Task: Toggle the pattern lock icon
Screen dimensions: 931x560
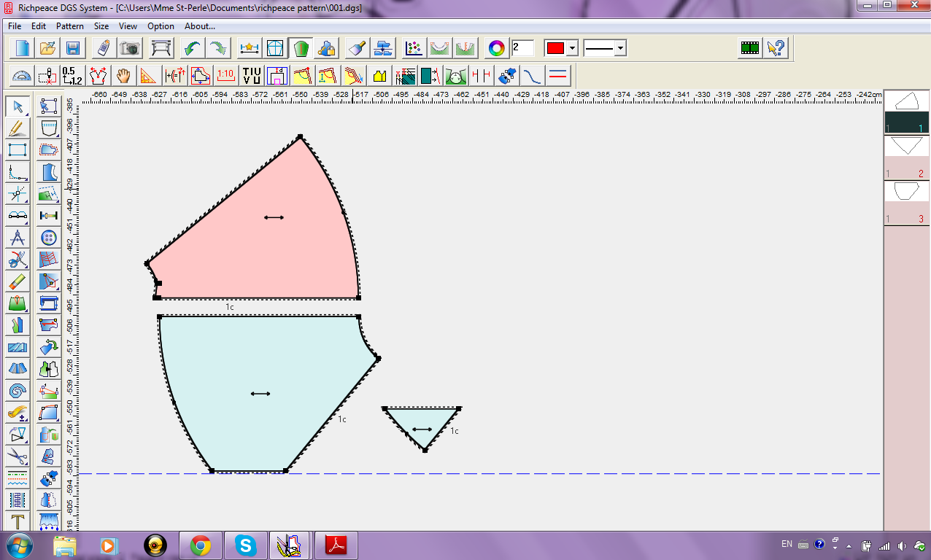Action: (x=327, y=49)
